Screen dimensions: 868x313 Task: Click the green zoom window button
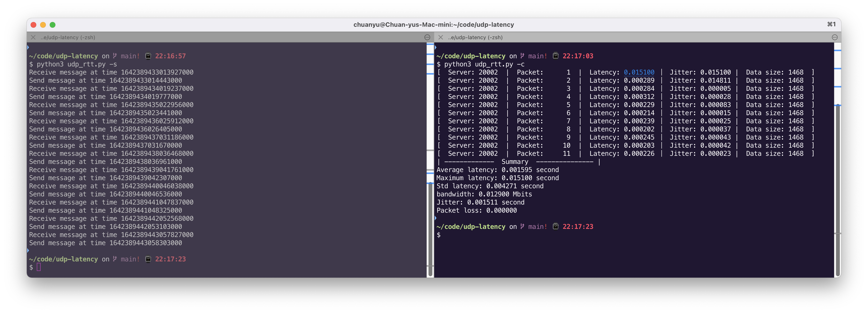(x=53, y=25)
